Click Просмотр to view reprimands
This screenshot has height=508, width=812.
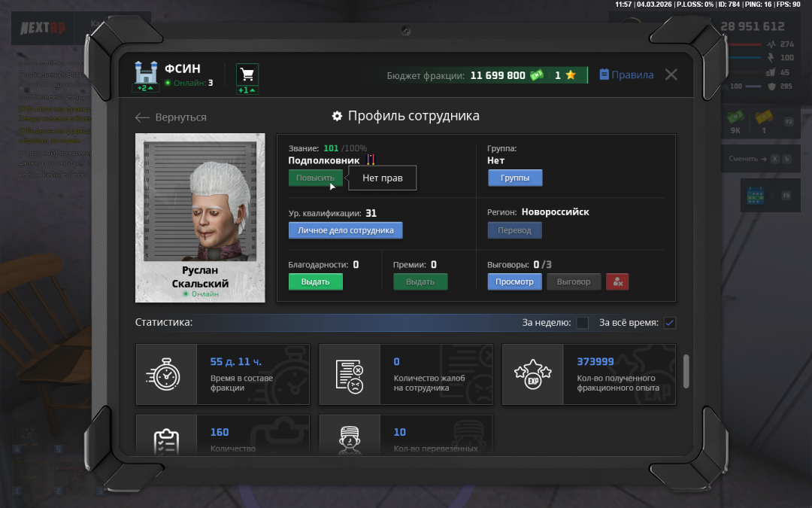514,281
